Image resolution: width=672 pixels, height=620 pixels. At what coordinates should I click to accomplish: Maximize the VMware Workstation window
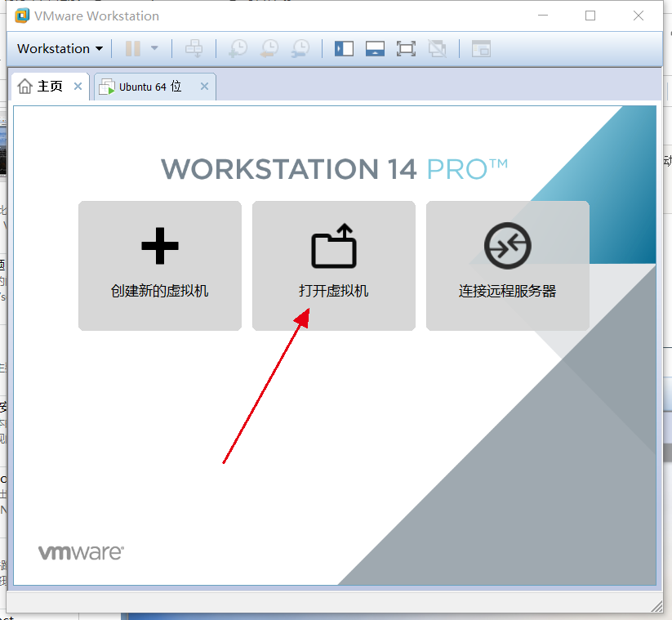click(590, 16)
